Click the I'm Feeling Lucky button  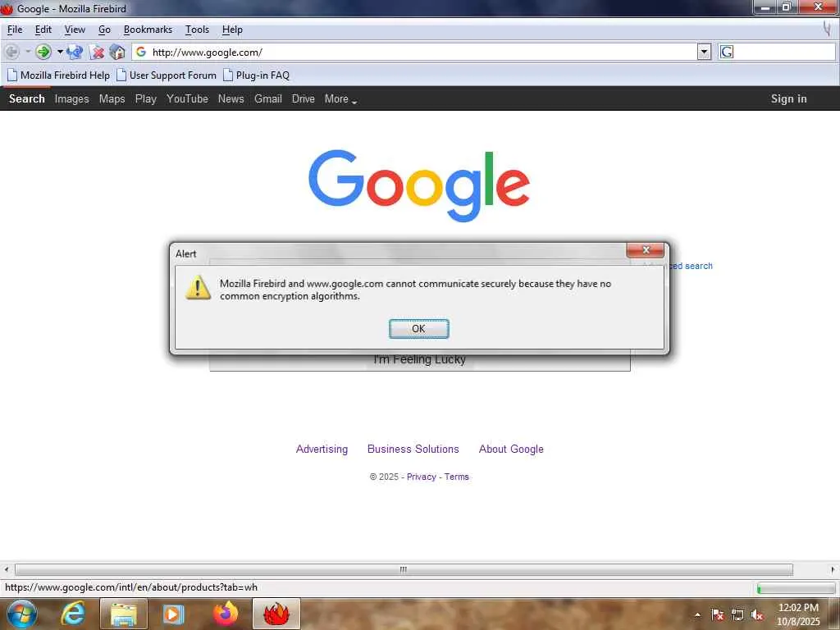pos(419,360)
